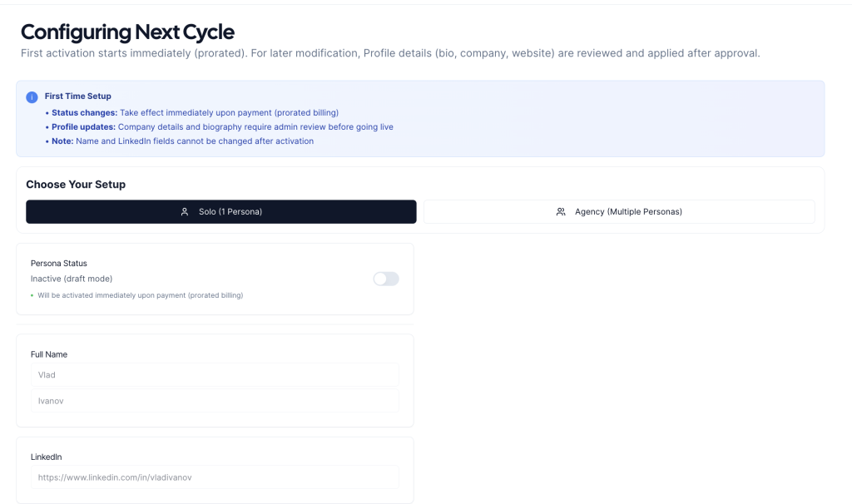Click the single-person icon on the Solo option
The image size is (852, 504).
point(185,212)
